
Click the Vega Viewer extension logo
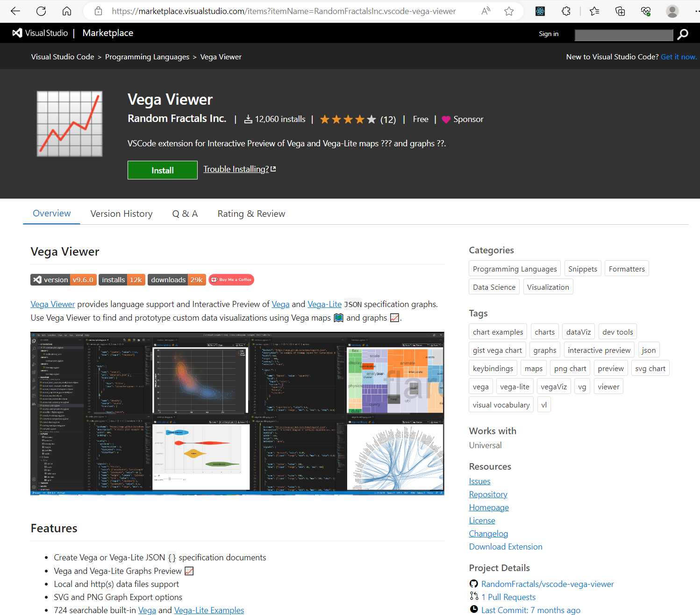click(70, 124)
